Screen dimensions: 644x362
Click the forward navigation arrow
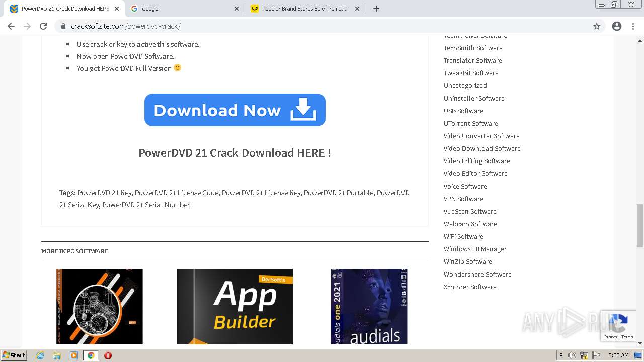pyautogui.click(x=27, y=26)
